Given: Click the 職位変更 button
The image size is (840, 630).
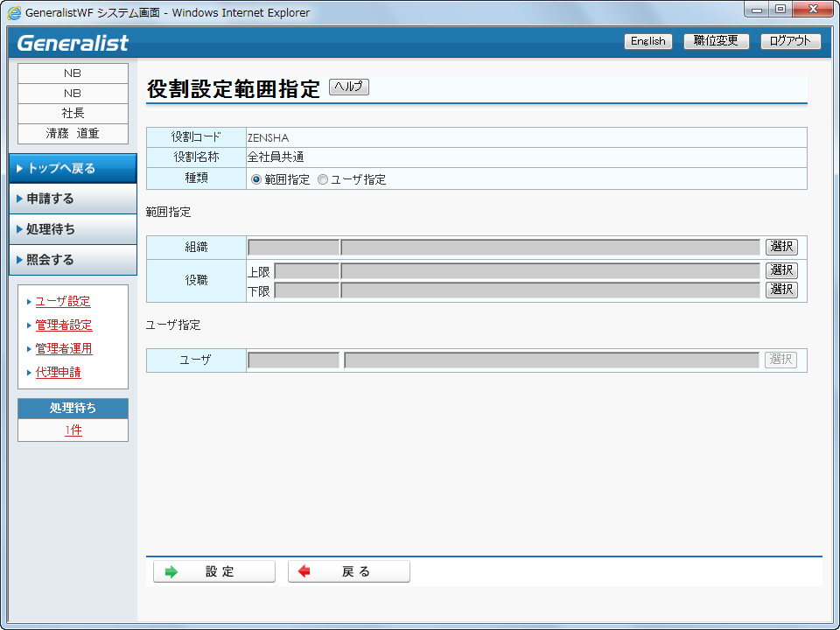Looking at the screenshot, I should tap(716, 41).
